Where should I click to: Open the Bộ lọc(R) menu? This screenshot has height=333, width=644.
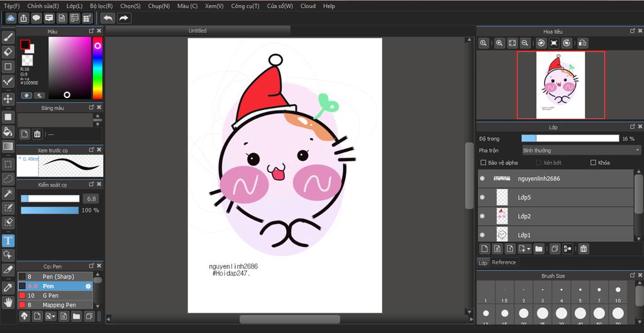(x=101, y=6)
